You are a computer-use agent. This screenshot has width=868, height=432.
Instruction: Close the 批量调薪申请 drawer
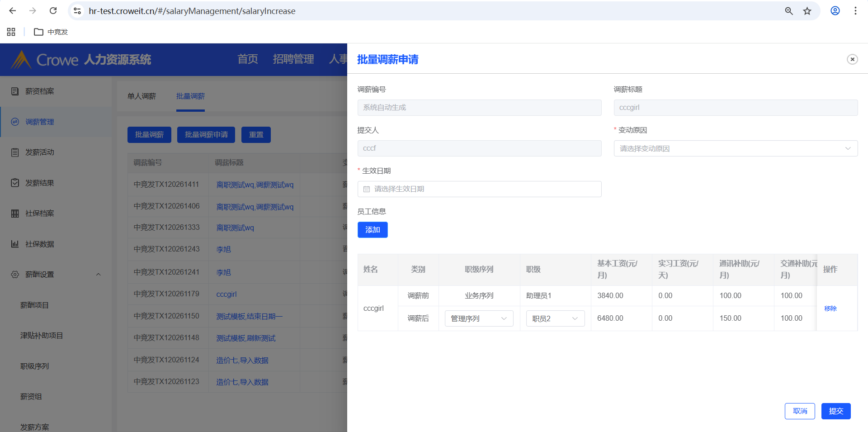tap(852, 59)
